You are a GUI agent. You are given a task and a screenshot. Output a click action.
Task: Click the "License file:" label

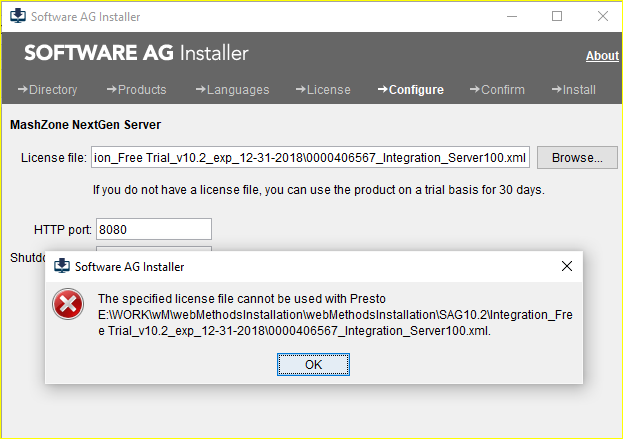click(54, 158)
